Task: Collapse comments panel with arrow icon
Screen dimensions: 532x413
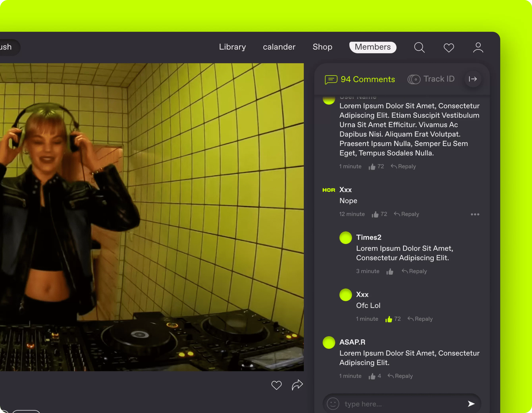Action: point(473,79)
